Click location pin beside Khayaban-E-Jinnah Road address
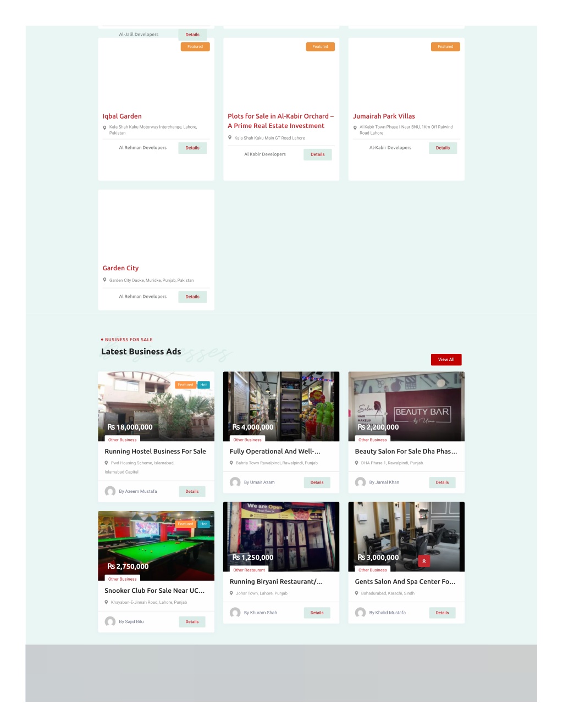The width and height of the screenshot is (563, 728). pyautogui.click(x=106, y=602)
